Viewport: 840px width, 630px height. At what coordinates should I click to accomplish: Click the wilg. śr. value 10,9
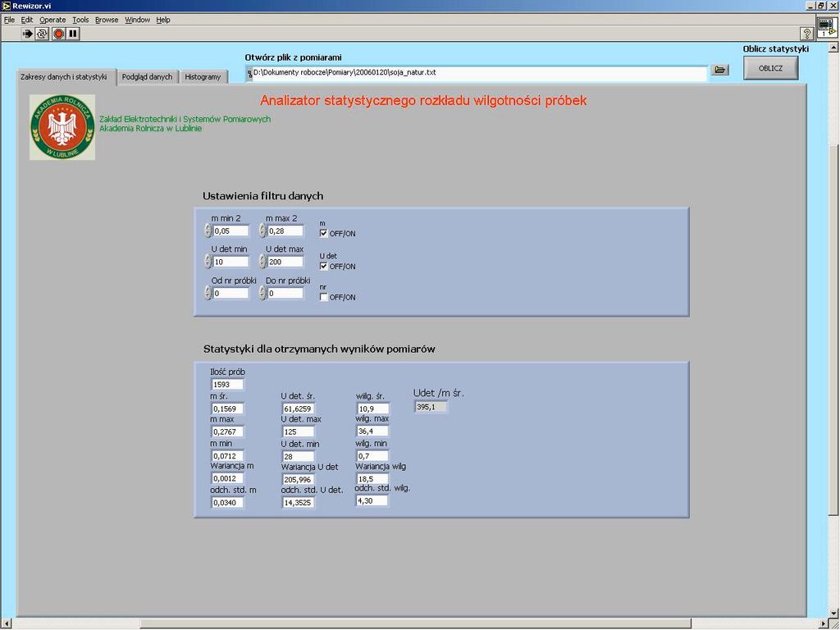pos(372,409)
